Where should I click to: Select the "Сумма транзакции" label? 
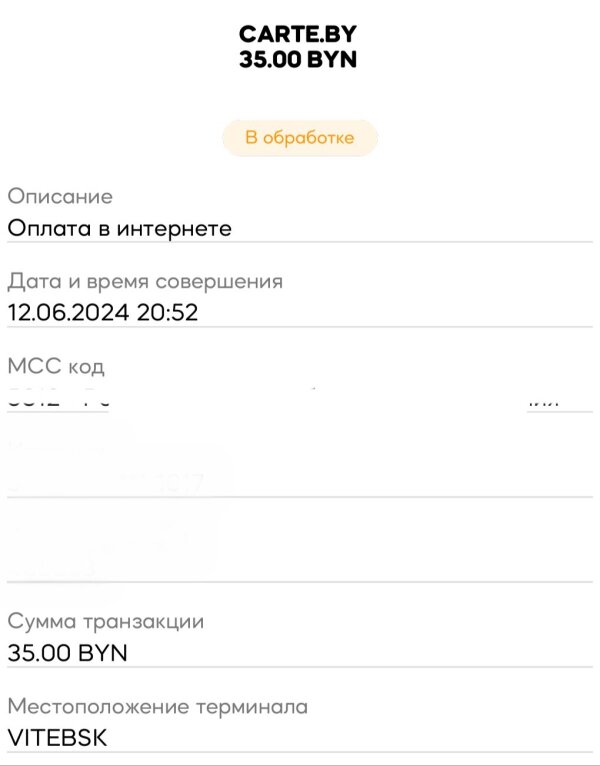pyautogui.click(x=106, y=622)
